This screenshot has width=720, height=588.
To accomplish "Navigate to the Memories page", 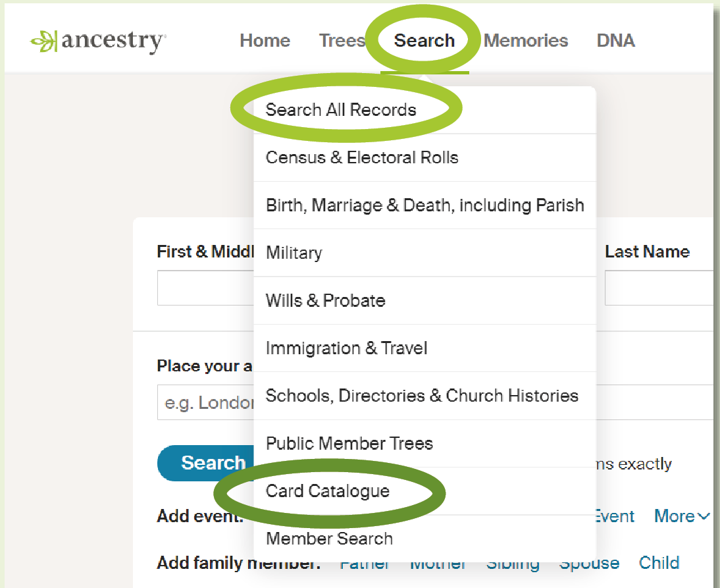I will click(x=525, y=41).
